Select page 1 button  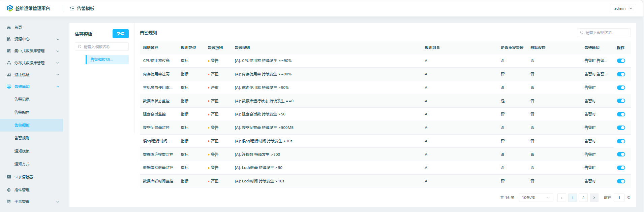tap(573, 198)
